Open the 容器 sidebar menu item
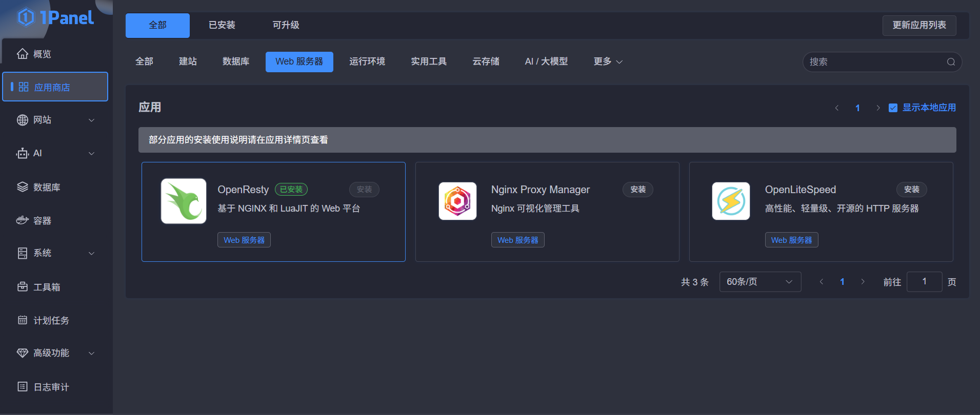 tap(55, 220)
